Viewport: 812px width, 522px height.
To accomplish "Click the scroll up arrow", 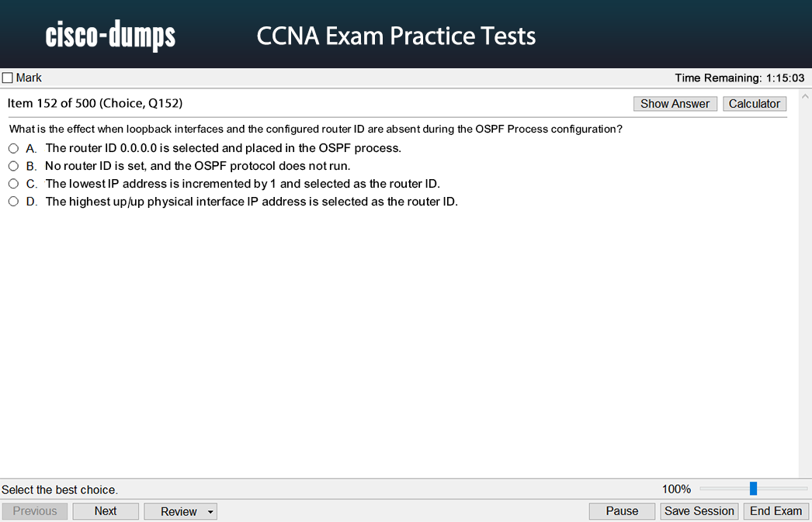I will pyautogui.click(x=805, y=97).
